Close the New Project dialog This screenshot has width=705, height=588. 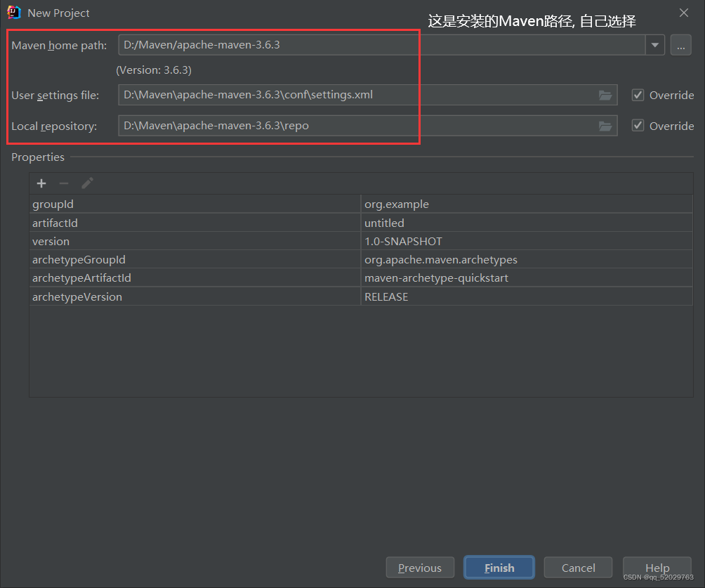[x=684, y=13]
